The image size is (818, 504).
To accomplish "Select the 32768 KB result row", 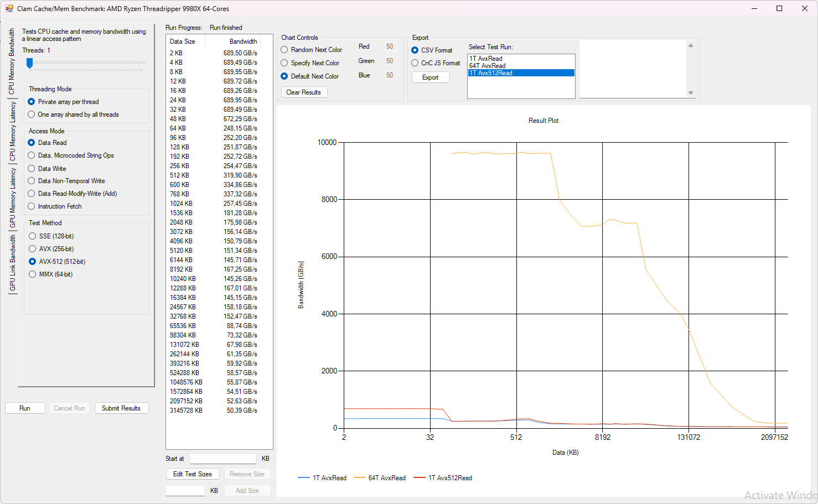I will point(214,316).
